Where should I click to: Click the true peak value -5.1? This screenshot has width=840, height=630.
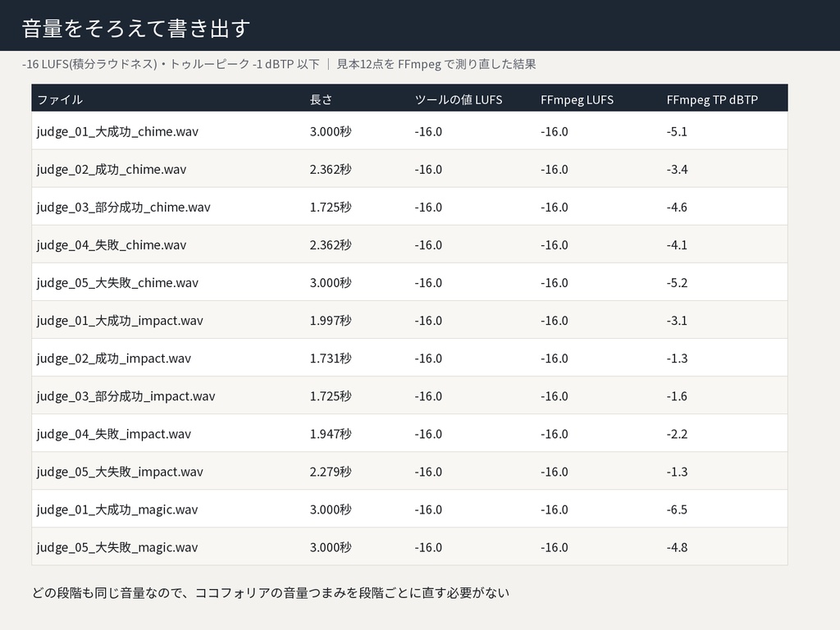coord(677,132)
